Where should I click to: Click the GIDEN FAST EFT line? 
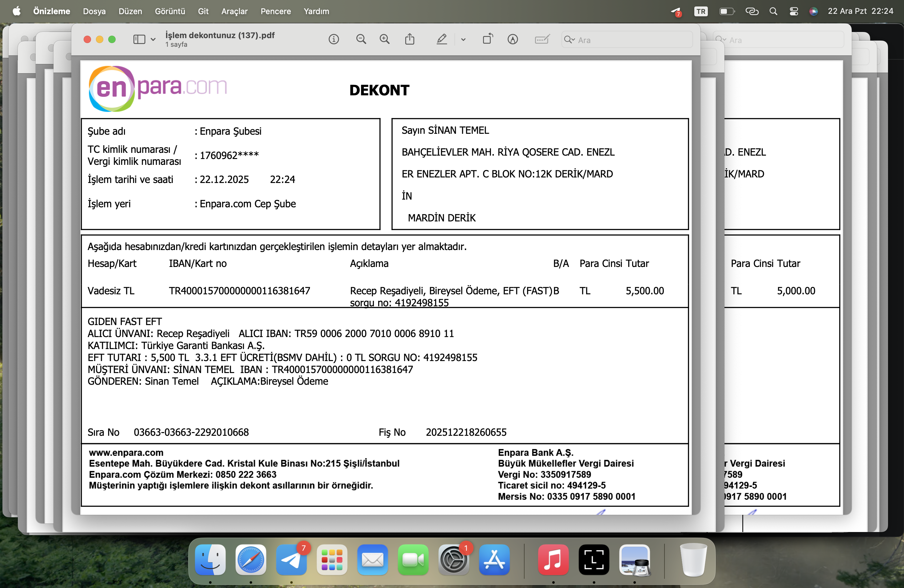pyautogui.click(x=125, y=321)
